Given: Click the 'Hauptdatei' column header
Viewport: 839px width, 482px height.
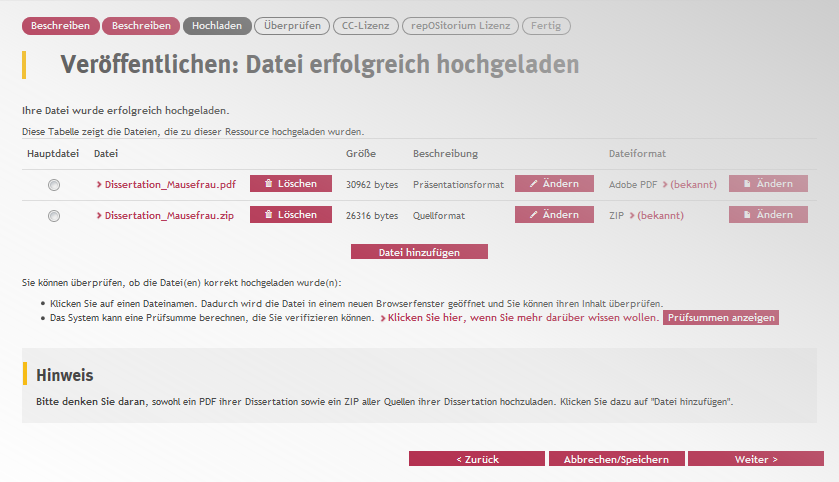Looking at the screenshot, I should click(53, 154).
